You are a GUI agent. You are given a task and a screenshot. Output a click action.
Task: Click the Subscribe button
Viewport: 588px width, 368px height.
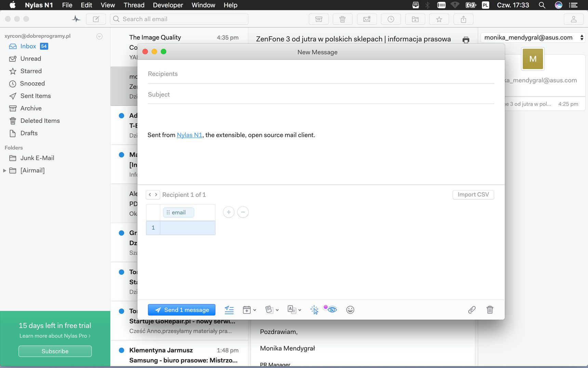[x=55, y=351]
